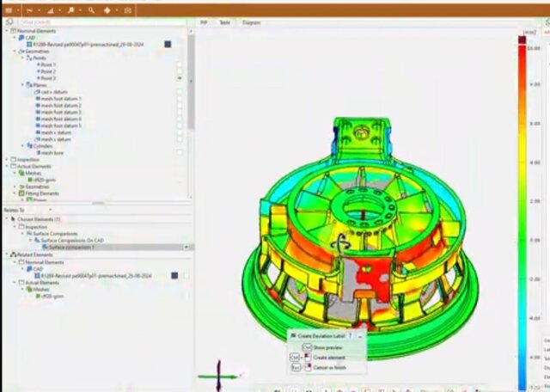Click the green cf920-gom mesh icon
Viewport: 550px width, 392px height.
point(29,179)
